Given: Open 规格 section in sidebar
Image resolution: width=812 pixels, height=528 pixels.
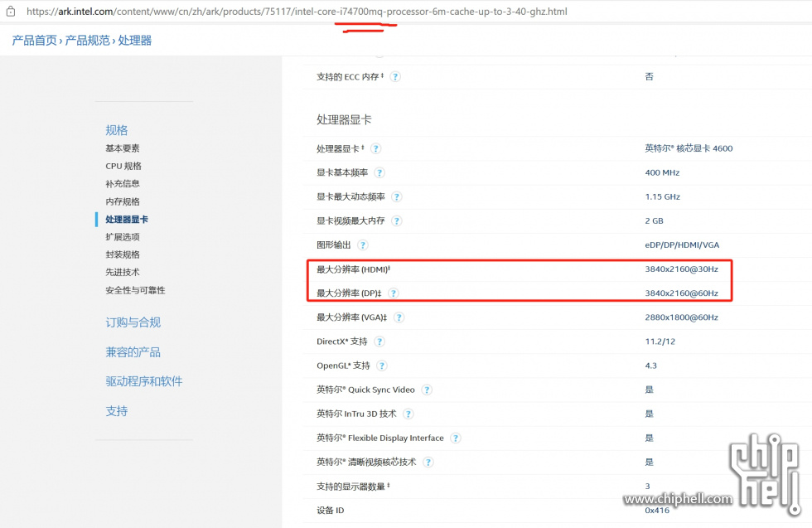Looking at the screenshot, I should pos(117,130).
